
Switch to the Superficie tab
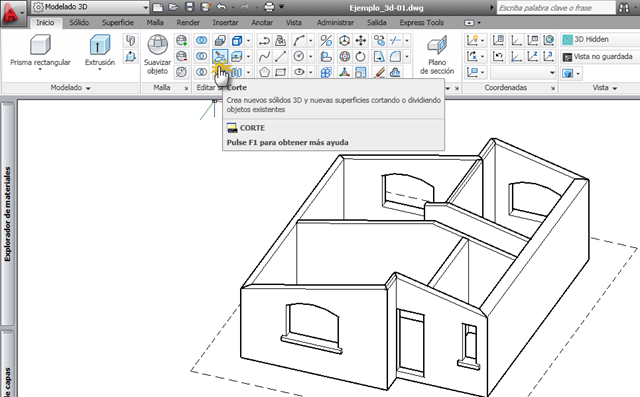118,23
